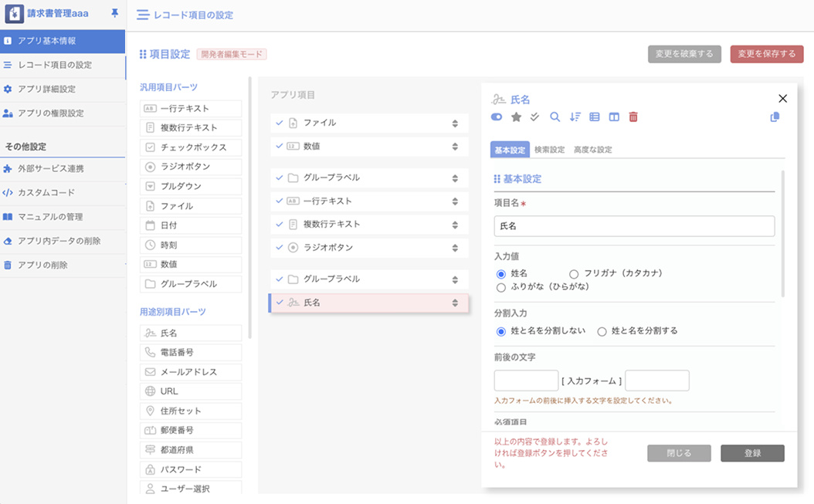Viewport: 814px width, 504px height.
Task: Open カスタムコード in sidebar
Action: pyautogui.click(x=63, y=192)
